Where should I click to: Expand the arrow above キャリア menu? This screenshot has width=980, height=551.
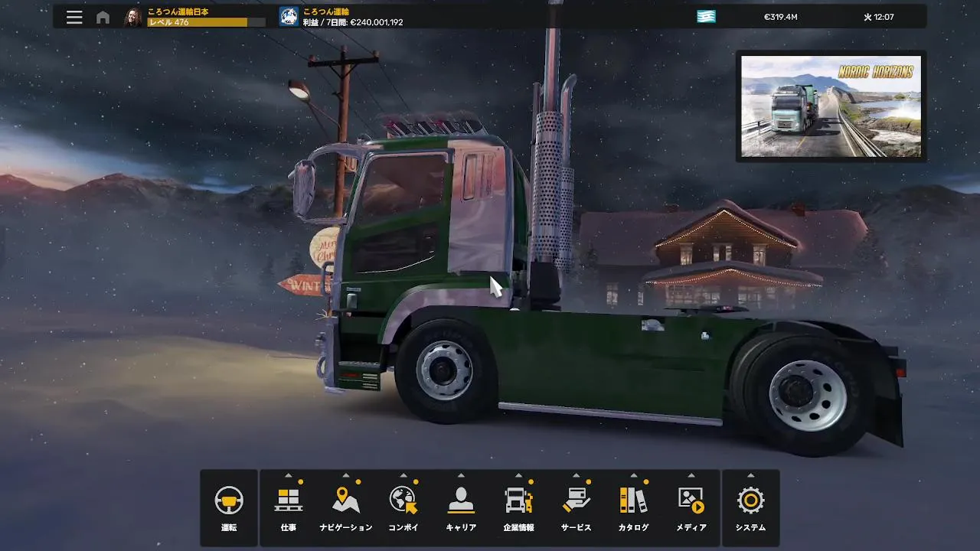[x=461, y=475]
